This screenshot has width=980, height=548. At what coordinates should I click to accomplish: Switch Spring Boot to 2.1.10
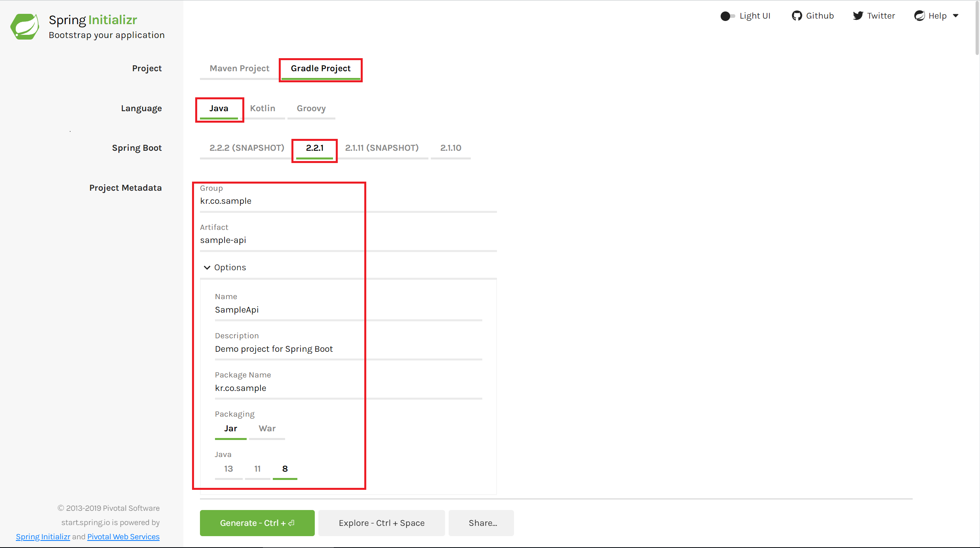click(x=451, y=148)
